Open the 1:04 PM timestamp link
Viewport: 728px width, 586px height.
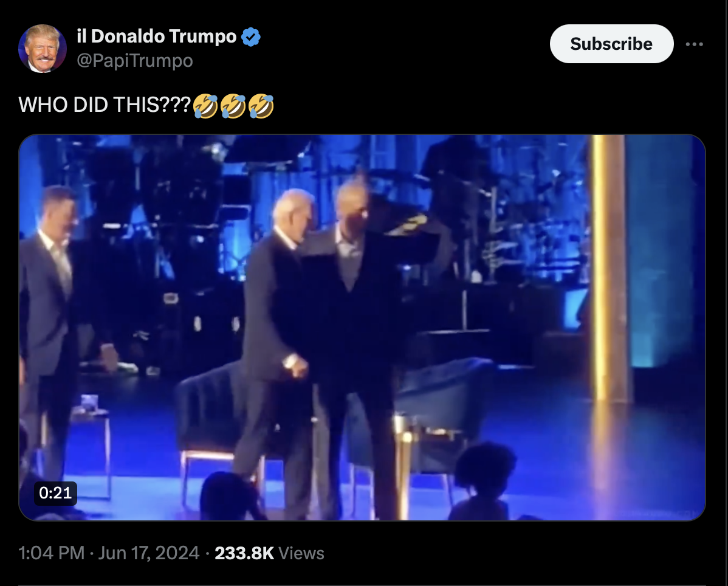tap(52, 553)
